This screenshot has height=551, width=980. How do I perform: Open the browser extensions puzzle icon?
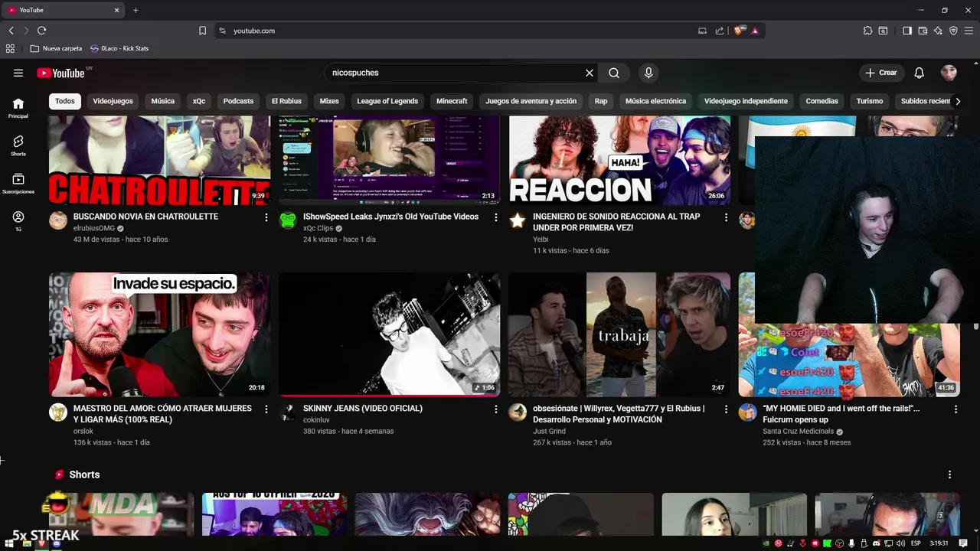coord(867,31)
